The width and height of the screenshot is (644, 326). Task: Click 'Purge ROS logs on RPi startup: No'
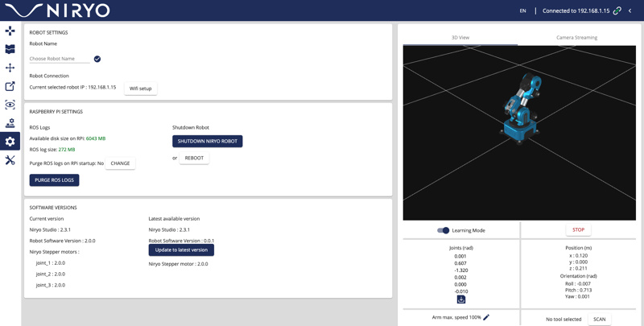67,163
